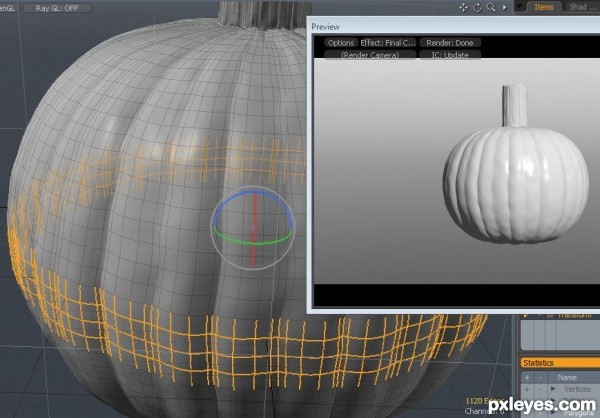
Task: Toggle the Ray GL: OFF button
Action: coord(57,8)
